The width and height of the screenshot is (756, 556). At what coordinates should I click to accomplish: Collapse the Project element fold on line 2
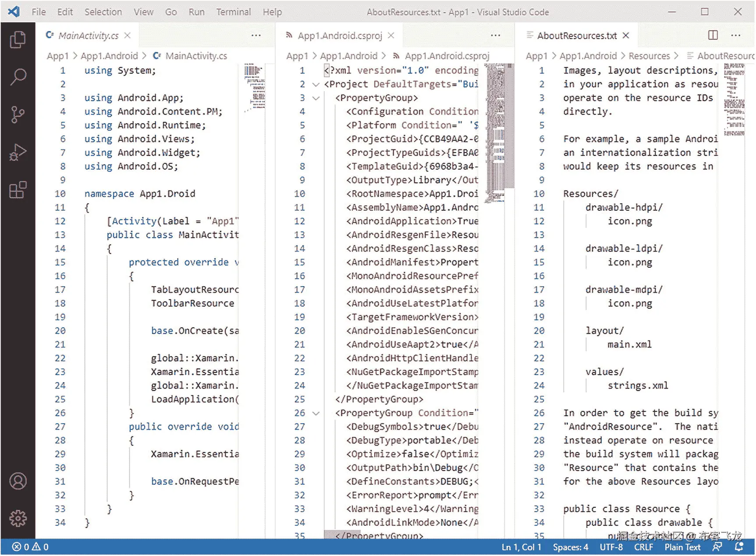[316, 84]
